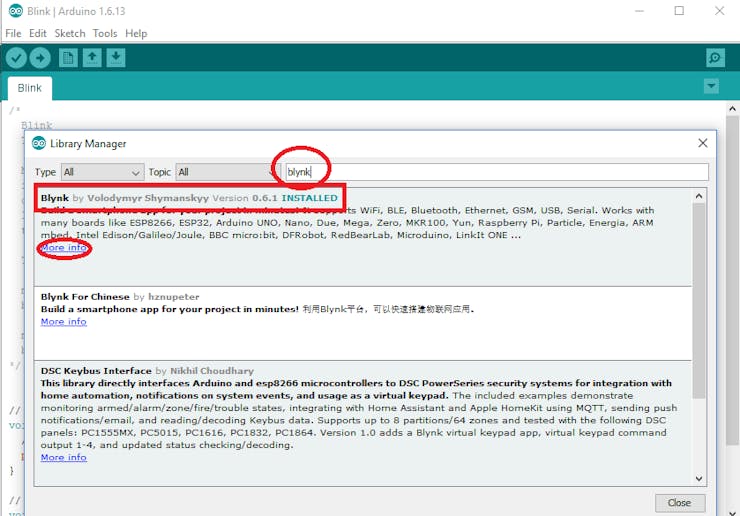Click the INSTALLED status label

click(x=310, y=198)
